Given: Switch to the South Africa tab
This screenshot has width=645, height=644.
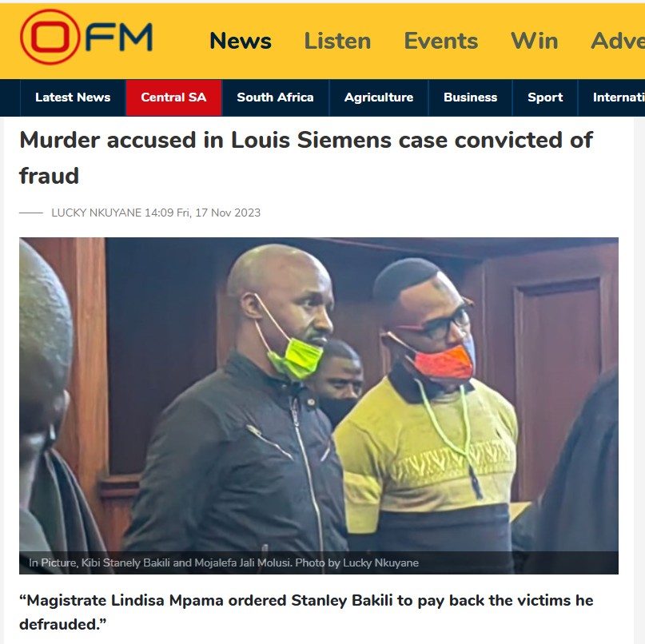Looking at the screenshot, I should pyautogui.click(x=275, y=97).
